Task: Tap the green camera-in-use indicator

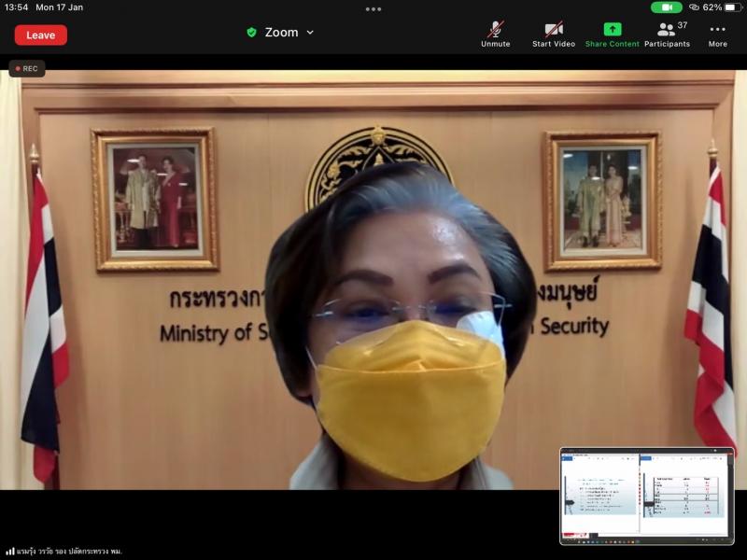Action: [667, 7]
